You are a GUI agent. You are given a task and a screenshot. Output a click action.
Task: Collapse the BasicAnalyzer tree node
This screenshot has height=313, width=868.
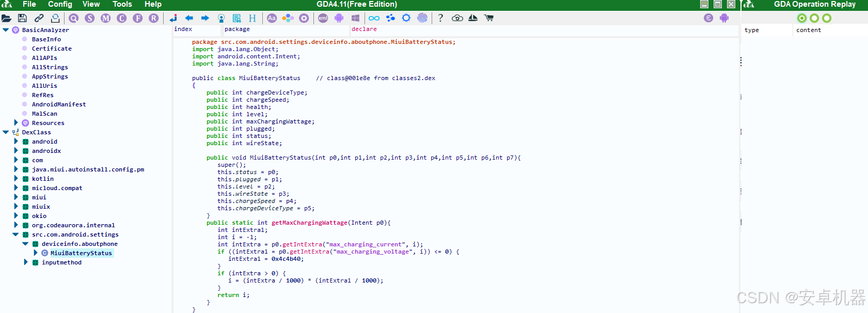click(x=6, y=30)
